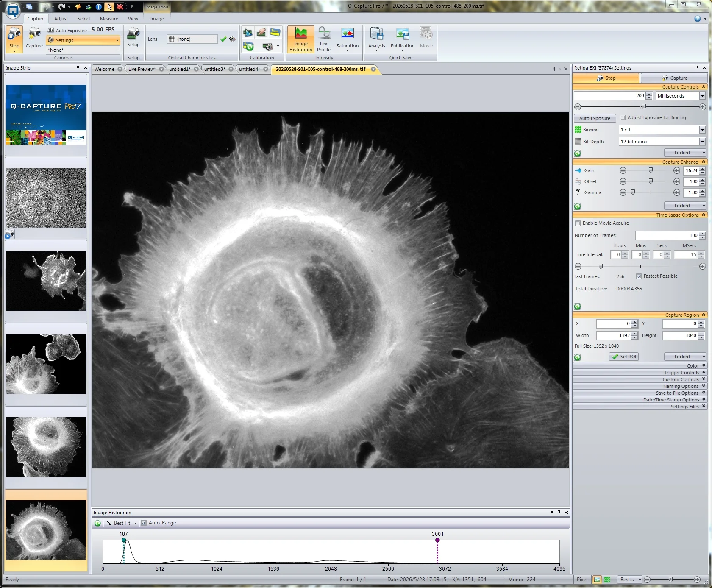Click exposure value field showing 200
This screenshot has width=712, height=588.
(x=609, y=96)
